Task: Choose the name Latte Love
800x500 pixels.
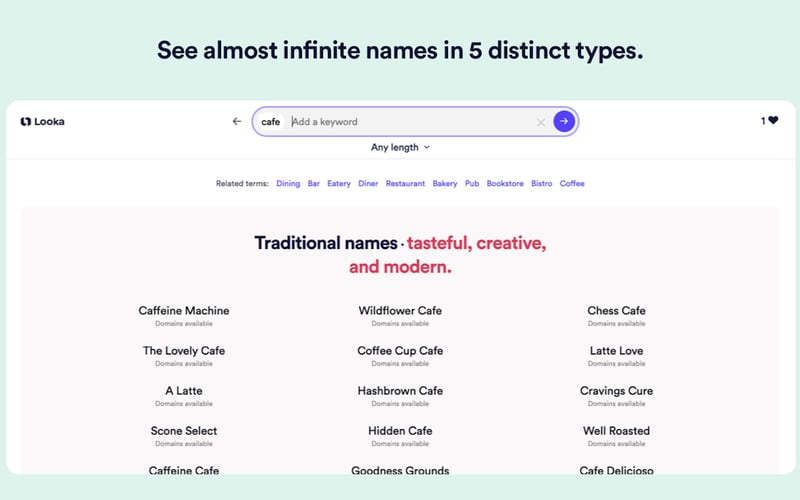Action: tap(616, 351)
